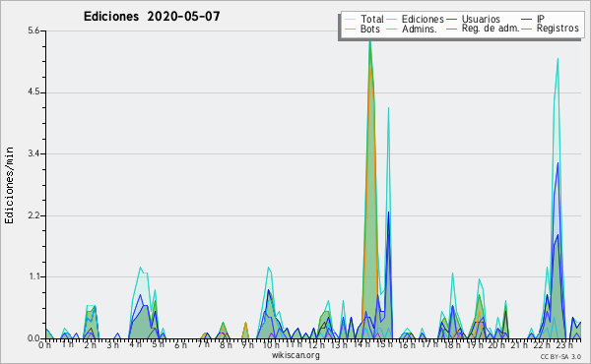Viewport: 591px width, 364px height.
Task: Click the 'Ediciones/min' y-axis label
Action: click(x=9, y=185)
